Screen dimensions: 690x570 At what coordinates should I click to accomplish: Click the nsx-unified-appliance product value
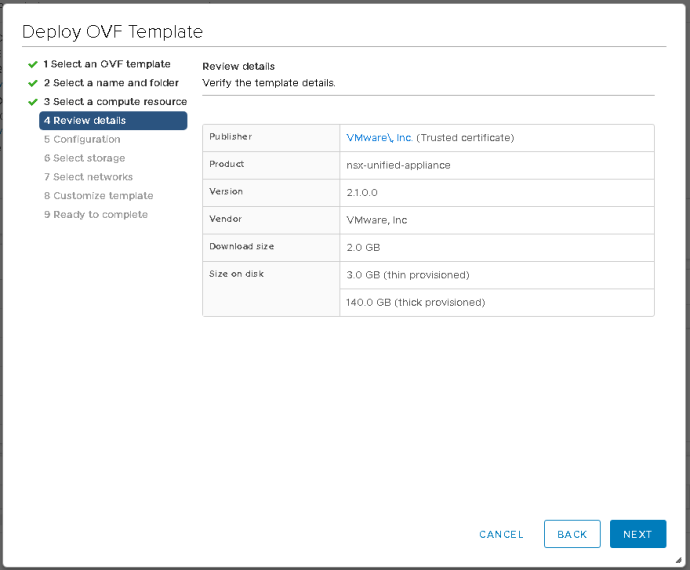tap(398, 164)
